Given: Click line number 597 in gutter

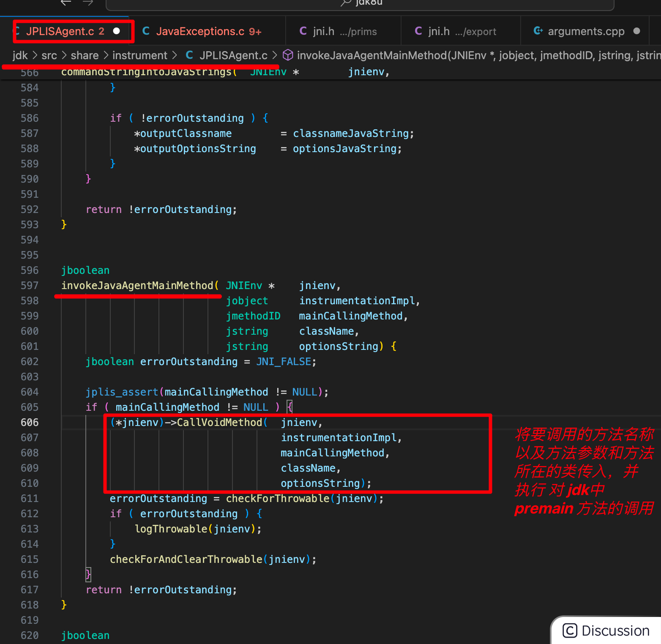Looking at the screenshot, I should coord(30,285).
